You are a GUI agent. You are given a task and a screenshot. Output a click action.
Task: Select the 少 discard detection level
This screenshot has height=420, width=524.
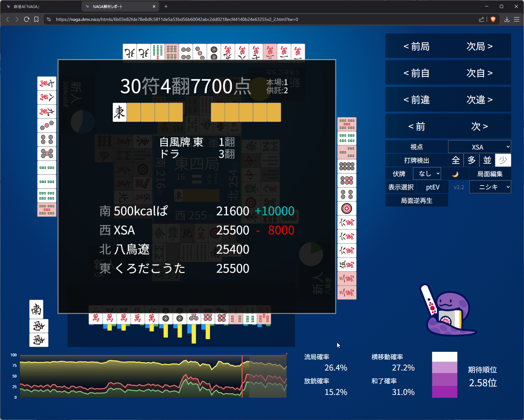(503, 160)
